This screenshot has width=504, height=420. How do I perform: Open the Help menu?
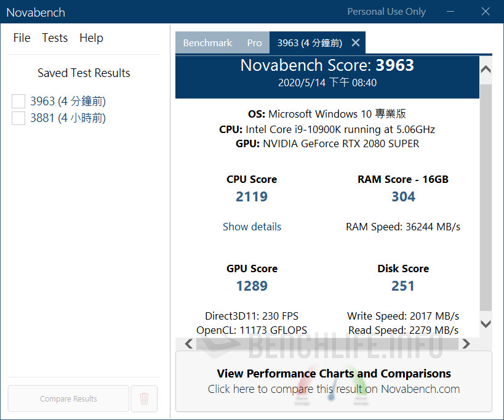91,38
